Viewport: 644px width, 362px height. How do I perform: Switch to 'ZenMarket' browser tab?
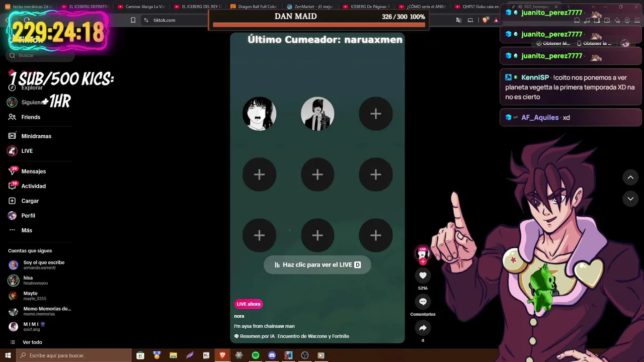[x=310, y=7]
